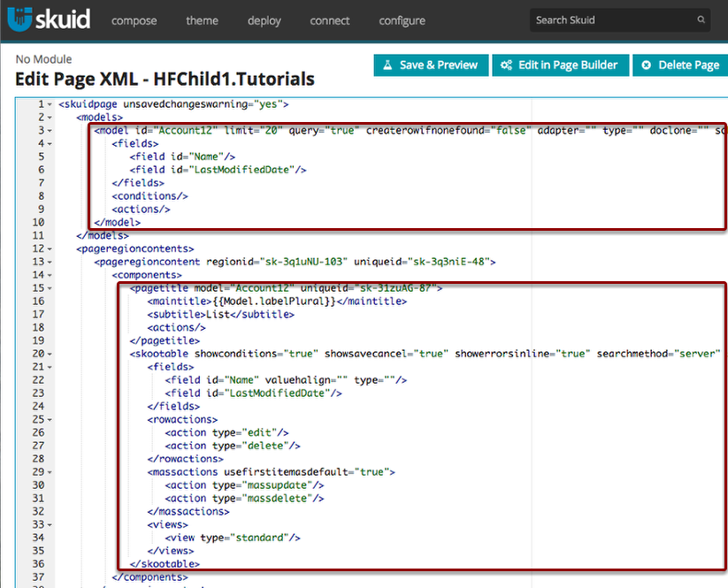The width and height of the screenshot is (728, 588).
Task: Collapse line 1 skuidpage fold arrow
Action: (x=50, y=104)
